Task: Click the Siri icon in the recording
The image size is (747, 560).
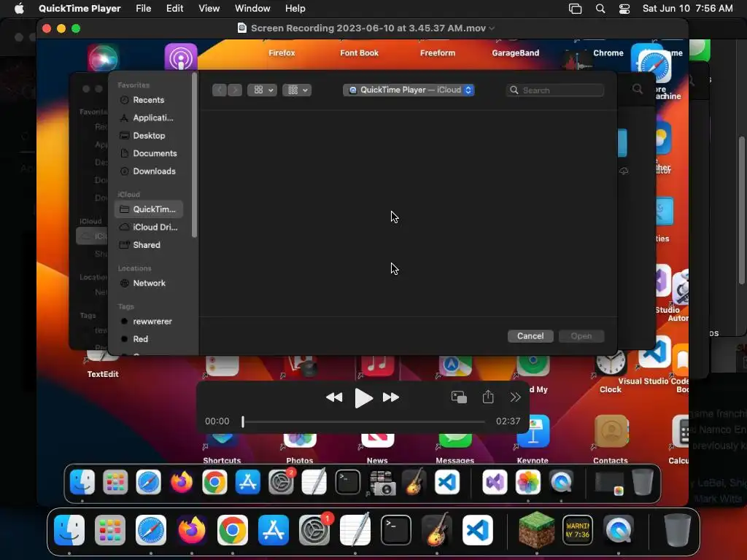Action: point(103,58)
